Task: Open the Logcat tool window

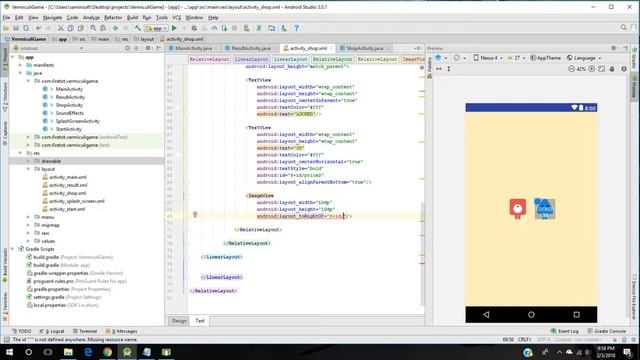Action: (x=52, y=331)
